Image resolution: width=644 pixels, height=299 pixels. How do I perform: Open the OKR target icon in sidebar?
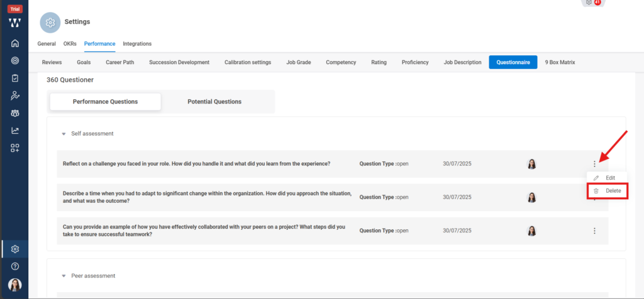pos(15,61)
